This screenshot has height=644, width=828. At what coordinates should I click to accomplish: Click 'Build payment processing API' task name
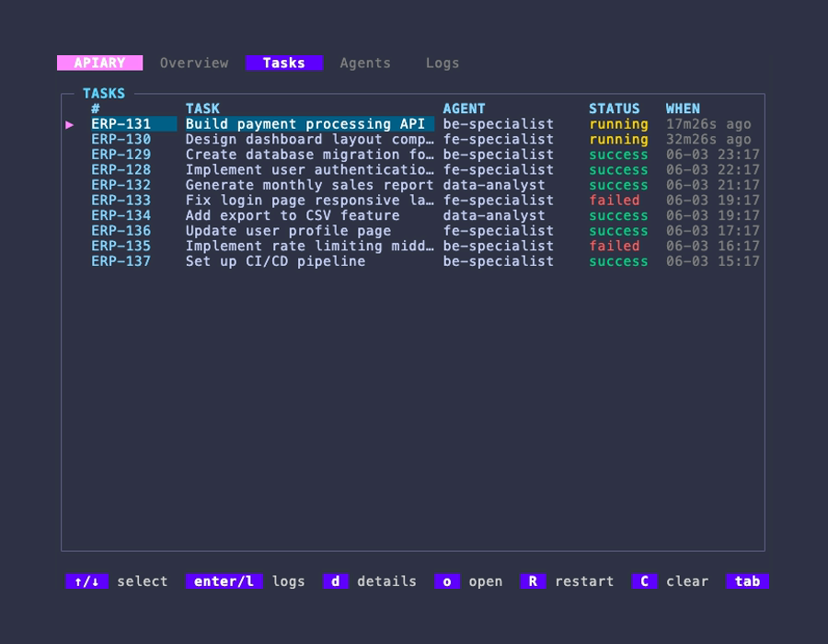pos(305,124)
